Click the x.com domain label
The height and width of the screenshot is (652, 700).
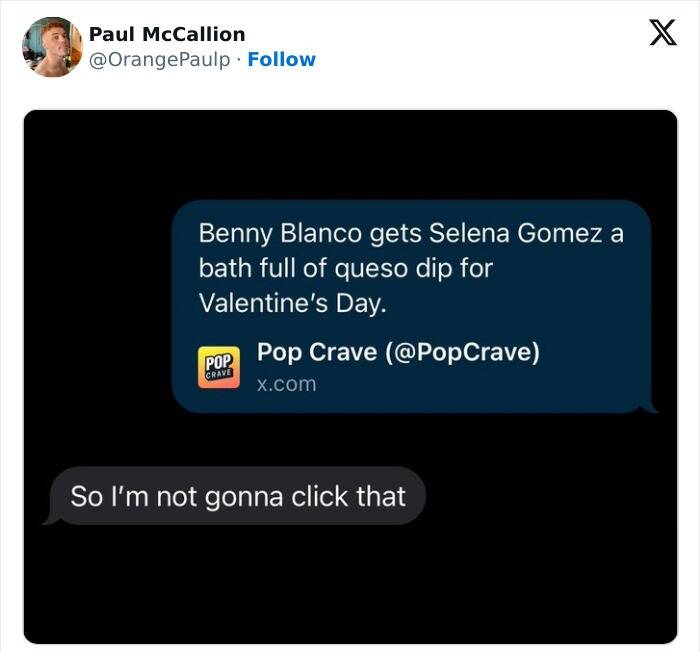[286, 384]
